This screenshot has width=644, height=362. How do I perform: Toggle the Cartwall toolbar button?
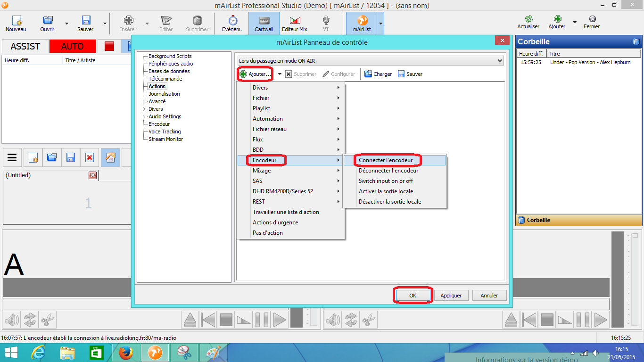pyautogui.click(x=264, y=24)
